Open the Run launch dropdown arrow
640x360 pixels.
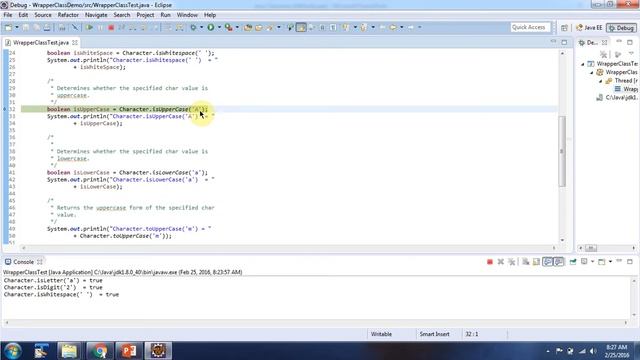(219, 27)
